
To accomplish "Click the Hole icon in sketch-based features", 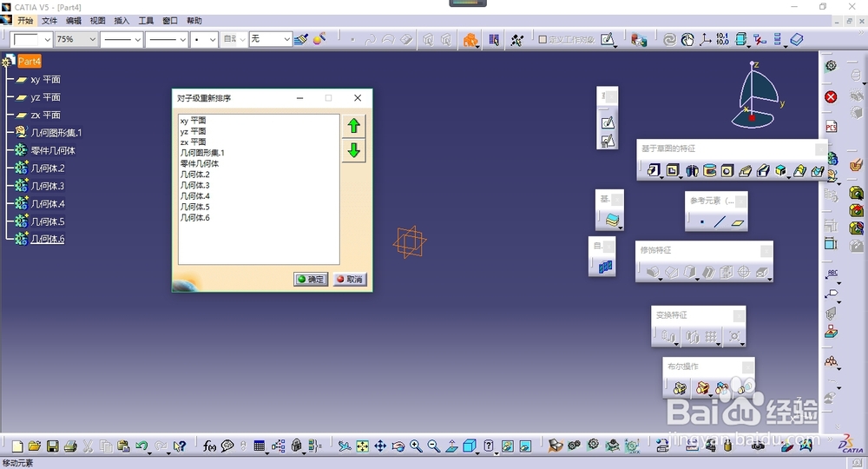I will (x=727, y=170).
